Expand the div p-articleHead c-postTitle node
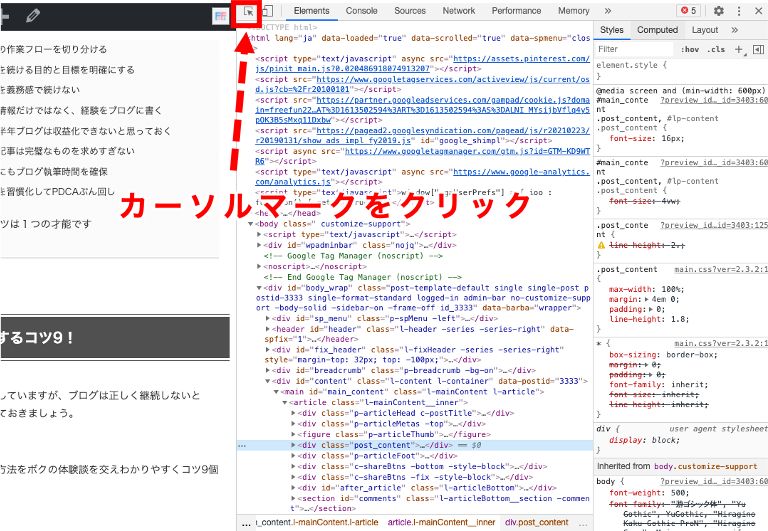This screenshot has width=768, height=531. pos(293,413)
